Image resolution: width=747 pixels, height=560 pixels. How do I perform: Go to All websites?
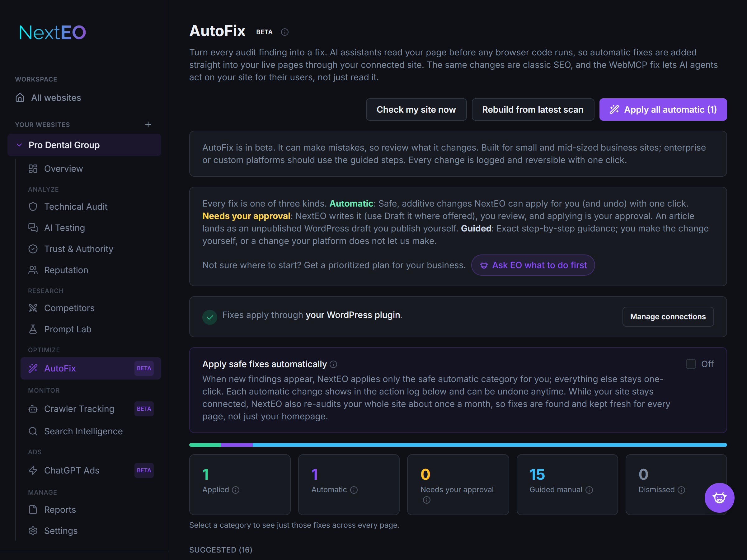[x=84, y=98]
